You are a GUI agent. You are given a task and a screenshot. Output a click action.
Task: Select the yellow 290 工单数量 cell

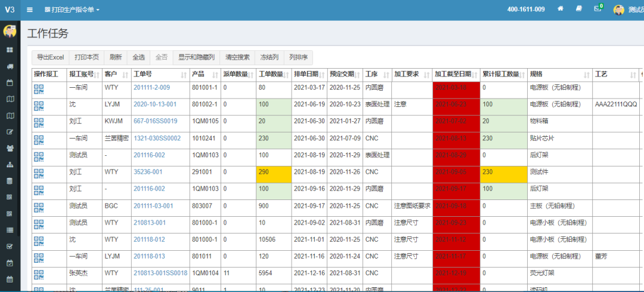[274, 174]
